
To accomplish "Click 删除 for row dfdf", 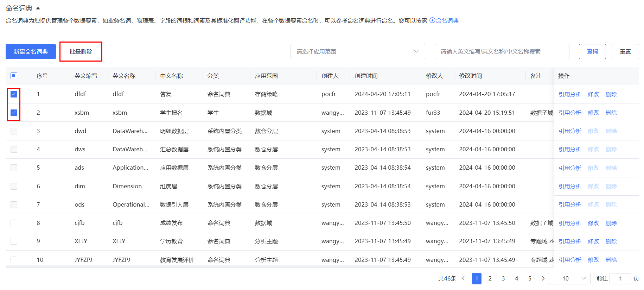I will click(611, 94).
